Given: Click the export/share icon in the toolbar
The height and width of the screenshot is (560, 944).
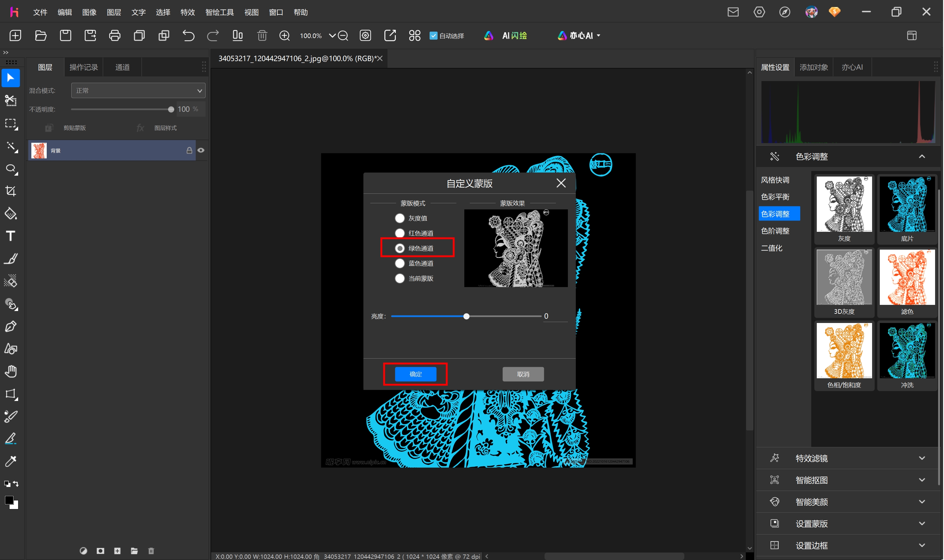Looking at the screenshot, I should coord(390,36).
